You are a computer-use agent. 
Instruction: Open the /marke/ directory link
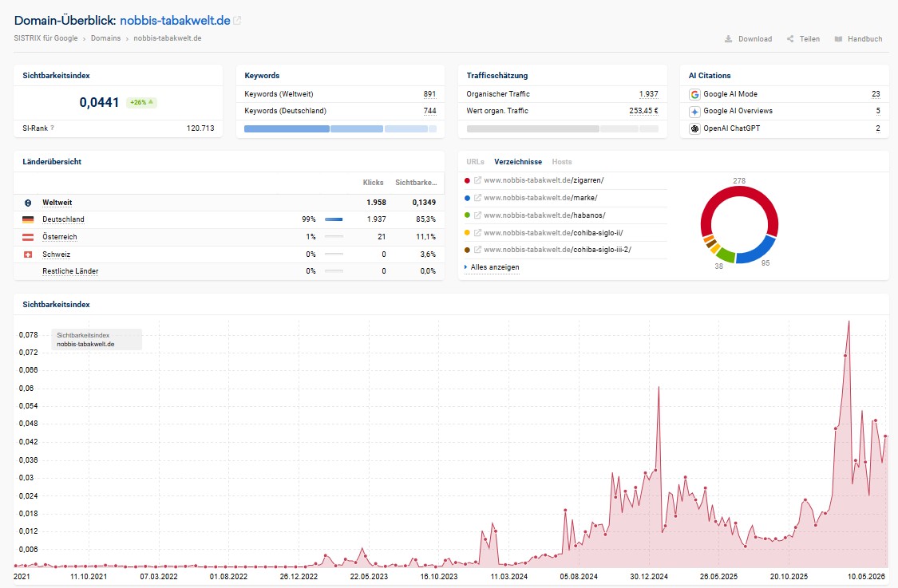pyautogui.click(x=540, y=198)
